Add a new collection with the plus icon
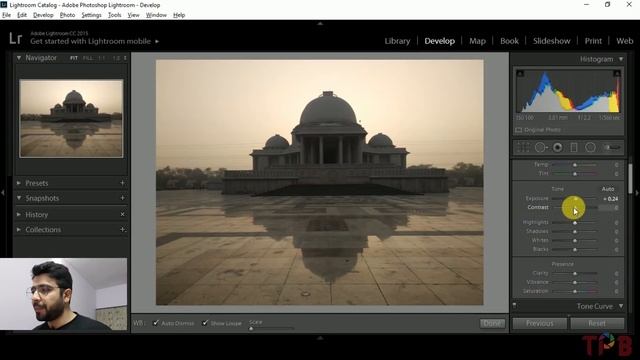This screenshot has width=640, height=360. click(122, 229)
